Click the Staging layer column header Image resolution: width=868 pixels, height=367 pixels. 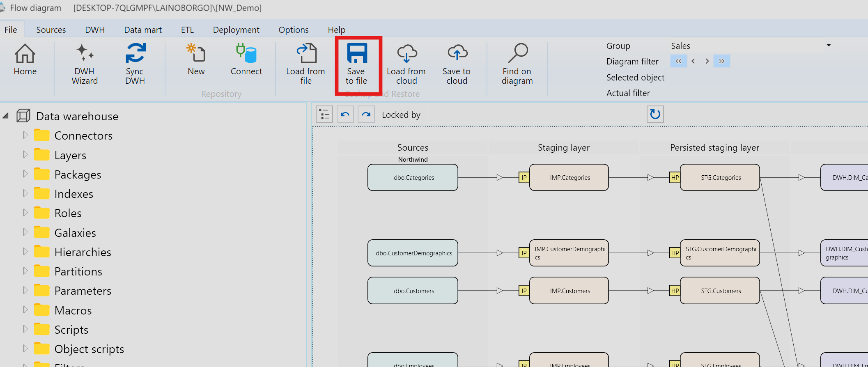(564, 147)
